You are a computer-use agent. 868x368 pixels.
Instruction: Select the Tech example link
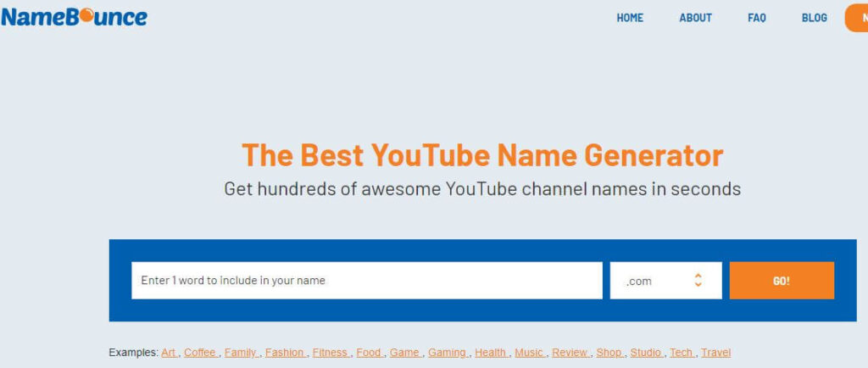(682, 353)
